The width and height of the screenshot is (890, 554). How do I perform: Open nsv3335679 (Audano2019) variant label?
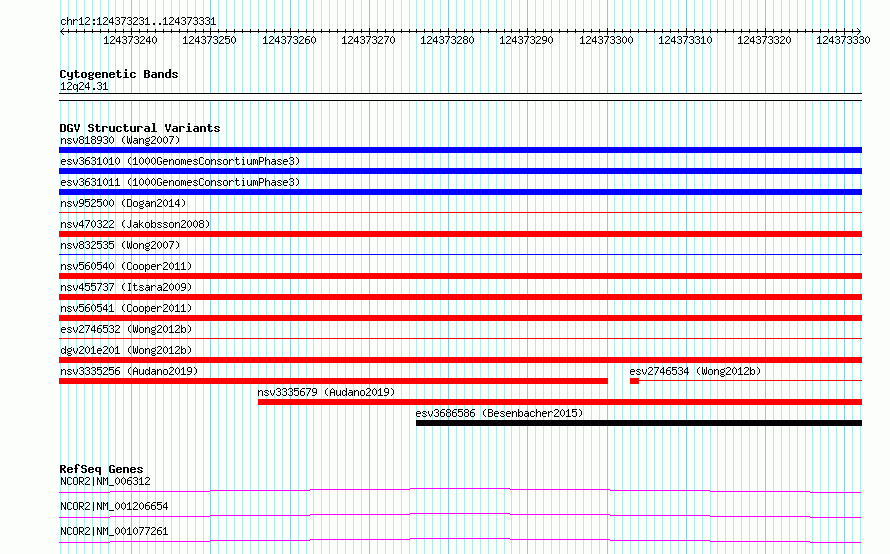(x=326, y=392)
